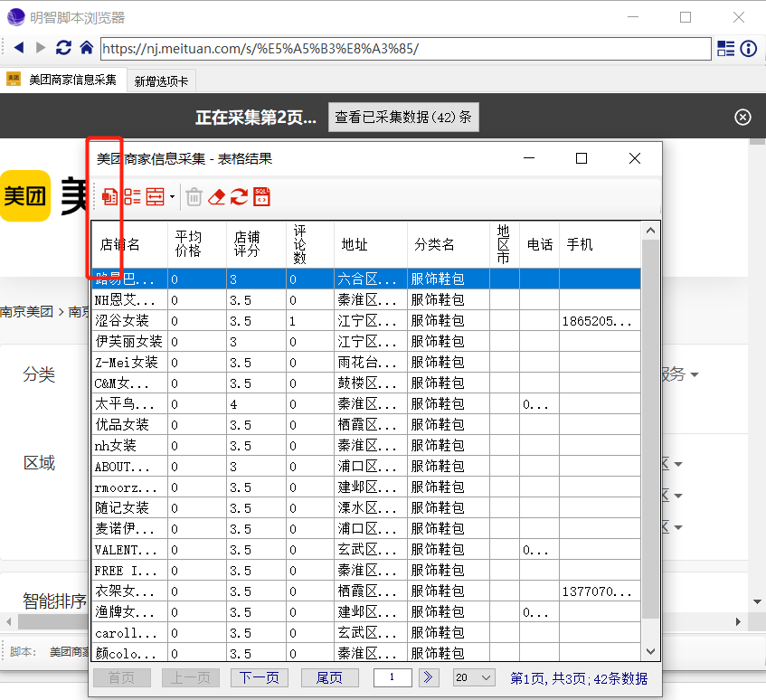Viewport: 766px width, 700px height.
Task: Click the 平均价格 column header
Action: (x=197, y=244)
